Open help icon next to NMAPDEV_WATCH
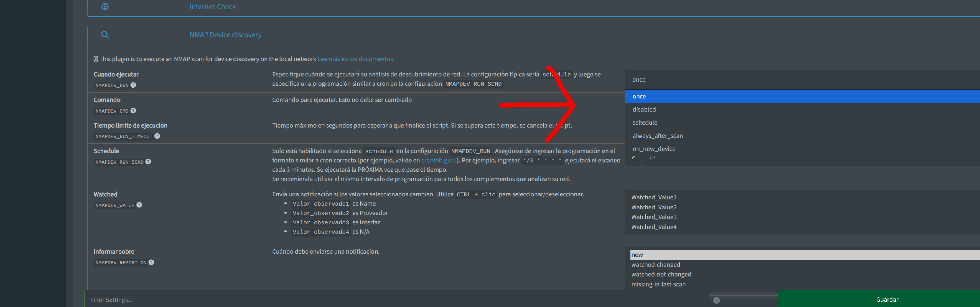 (x=139, y=205)
